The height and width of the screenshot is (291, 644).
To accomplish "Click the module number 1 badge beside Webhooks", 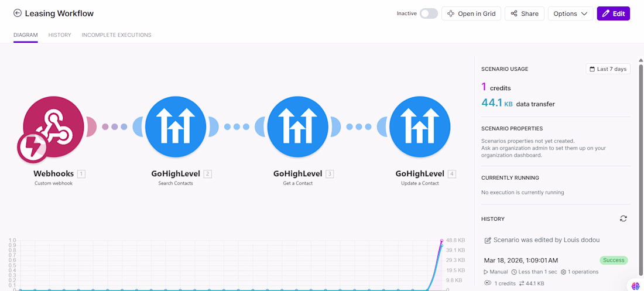I will click(x=81, y=174).
